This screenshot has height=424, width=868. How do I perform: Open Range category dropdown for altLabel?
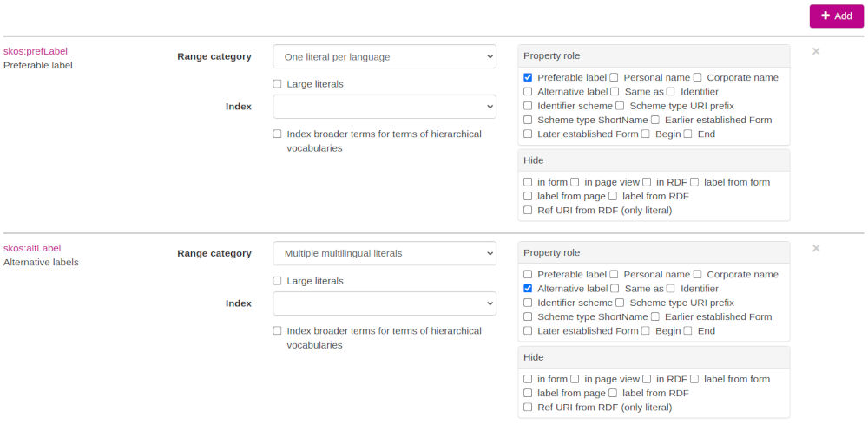(384, 254)
